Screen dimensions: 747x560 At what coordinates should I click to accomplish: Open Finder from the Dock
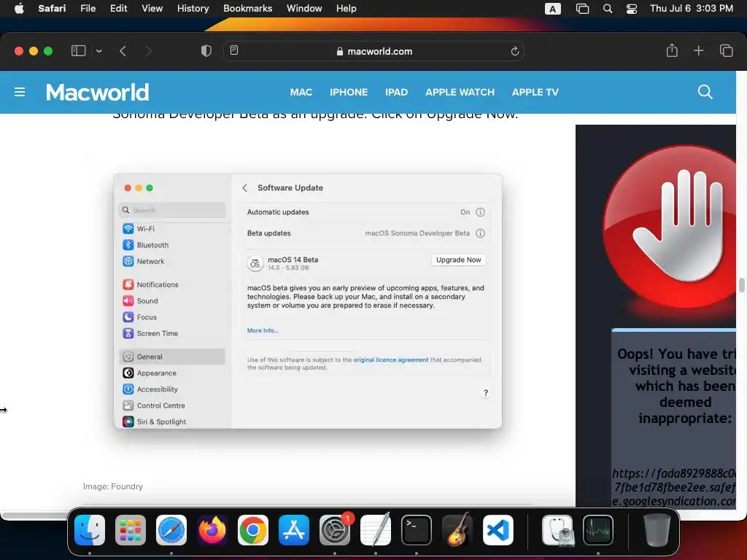coord(90,530)
